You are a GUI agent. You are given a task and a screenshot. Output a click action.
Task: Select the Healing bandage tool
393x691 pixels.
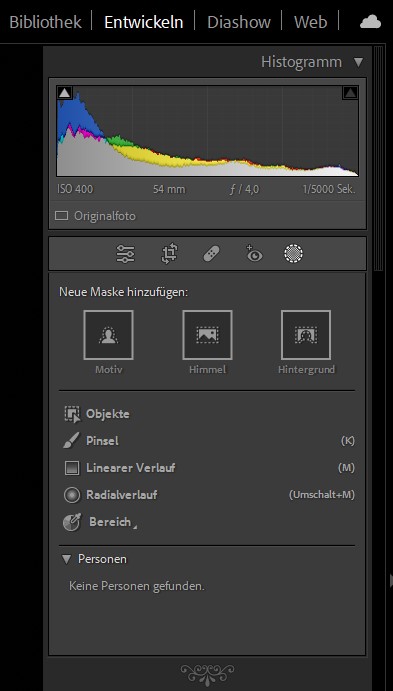click(x=212, y=254)
